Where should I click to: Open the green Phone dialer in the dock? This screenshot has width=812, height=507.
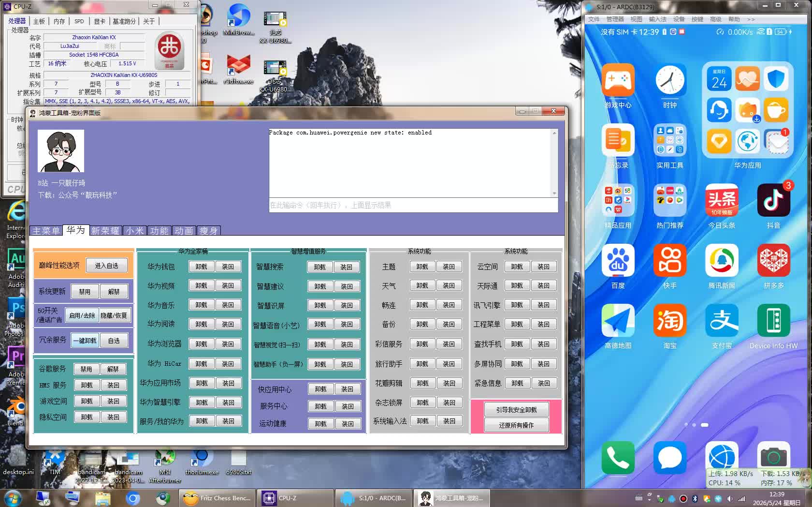pos(618,458)
